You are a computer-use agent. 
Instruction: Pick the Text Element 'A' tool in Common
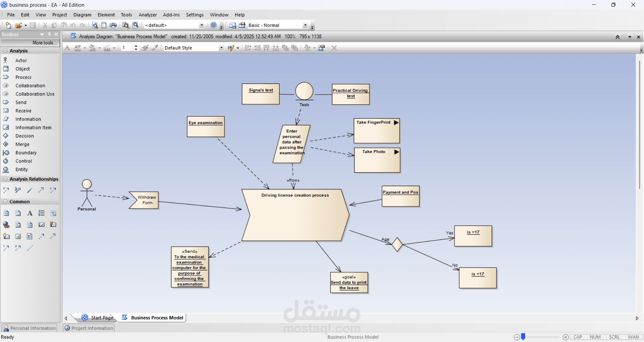coord(30,213)
